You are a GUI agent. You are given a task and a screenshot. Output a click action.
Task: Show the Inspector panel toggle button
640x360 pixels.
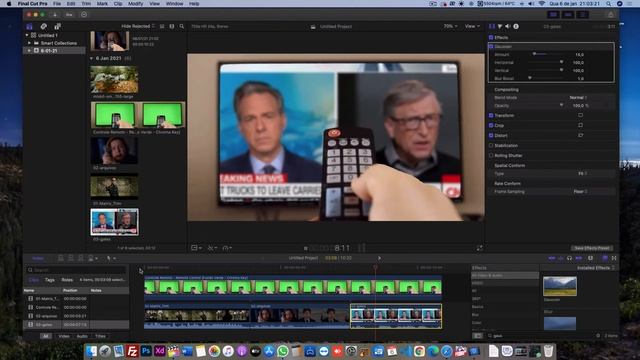click(583, 15)
